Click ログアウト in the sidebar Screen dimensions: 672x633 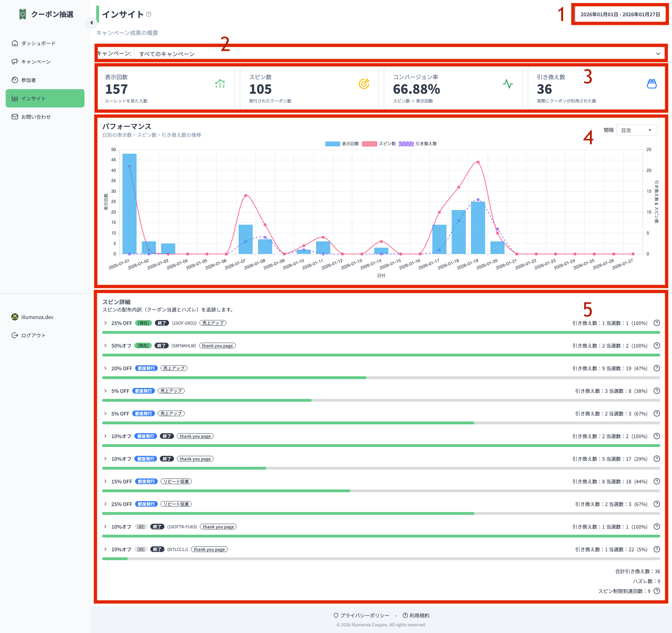click(x=33, y=335)
